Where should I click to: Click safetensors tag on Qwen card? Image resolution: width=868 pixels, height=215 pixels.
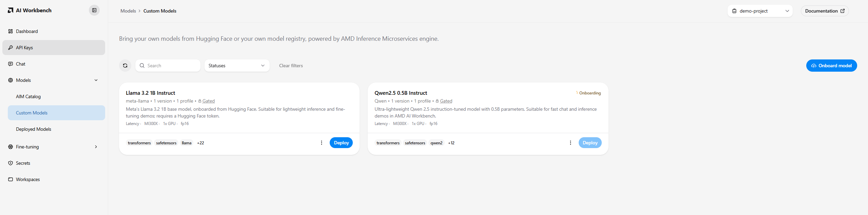(x=415, y=143)
